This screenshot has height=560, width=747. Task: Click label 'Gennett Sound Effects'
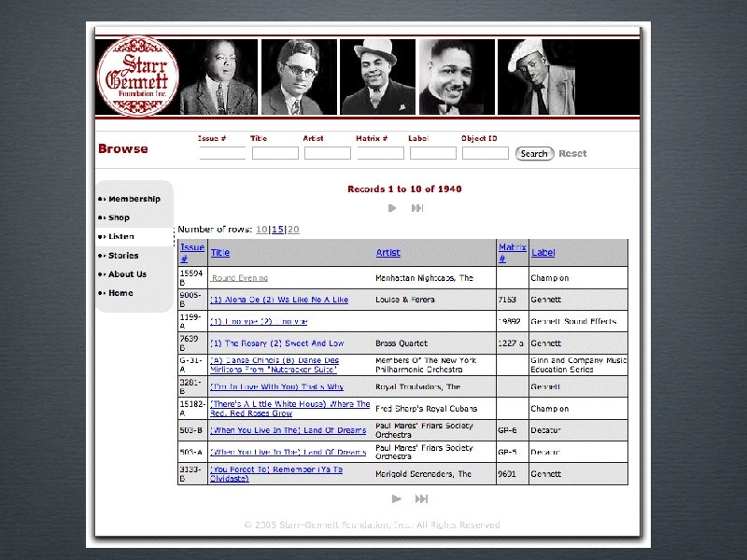pos(573,321)
